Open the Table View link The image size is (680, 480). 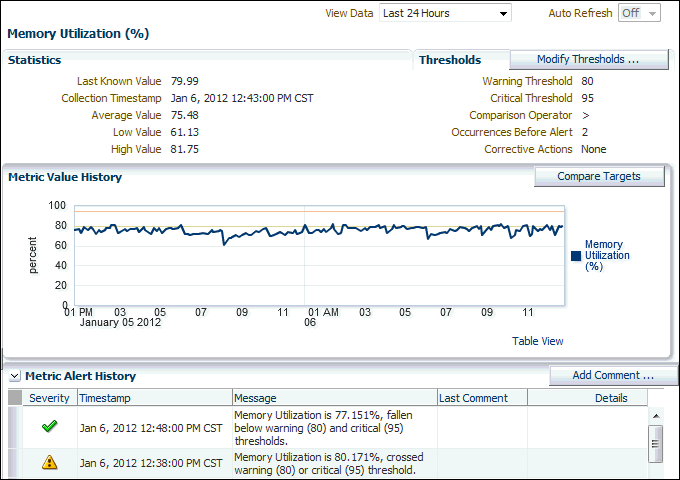click(x=552, y=341)
